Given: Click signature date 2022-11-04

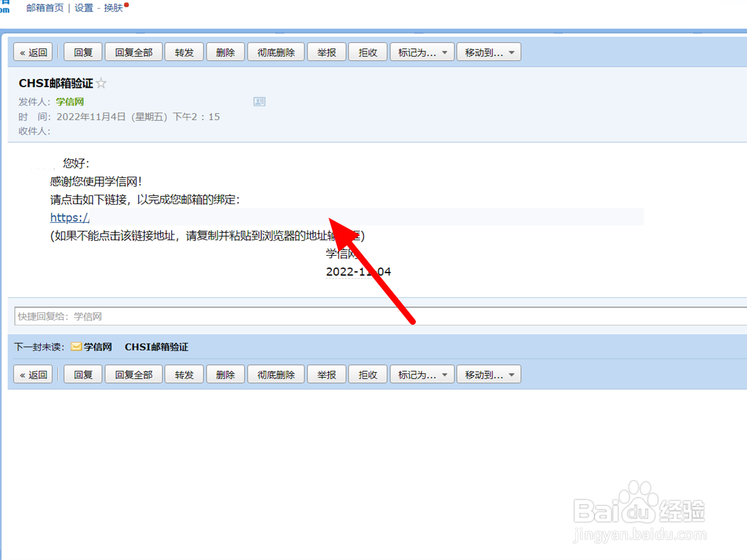Looking at the screenshot, I should click(359, 271).
